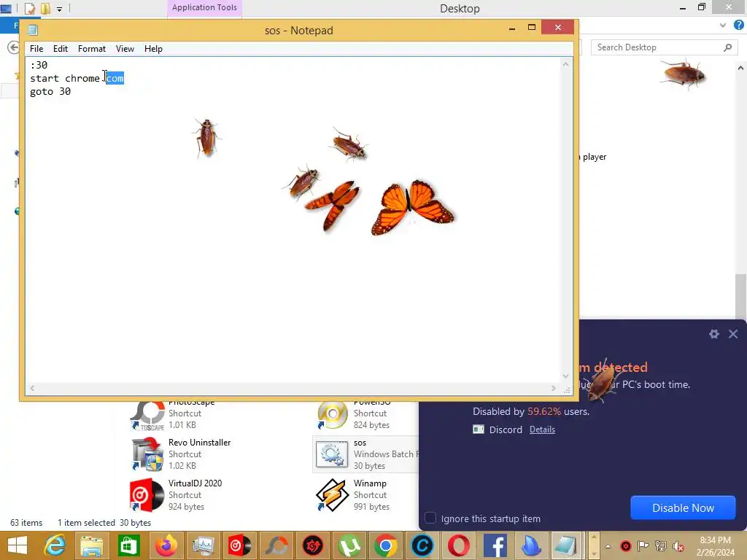Screen dimensions: 747x560
Task: Show hidden tray icons arrow
Action: click(x=608, y=546)
